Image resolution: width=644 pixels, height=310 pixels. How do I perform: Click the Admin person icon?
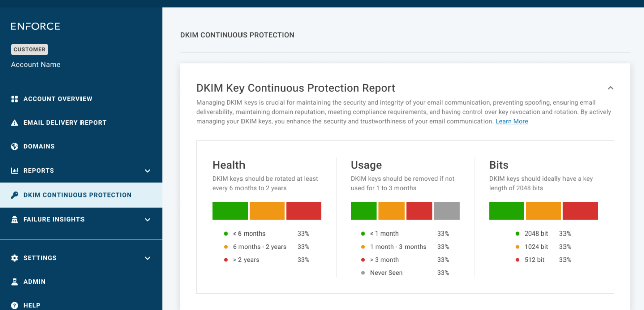(15, 281)
